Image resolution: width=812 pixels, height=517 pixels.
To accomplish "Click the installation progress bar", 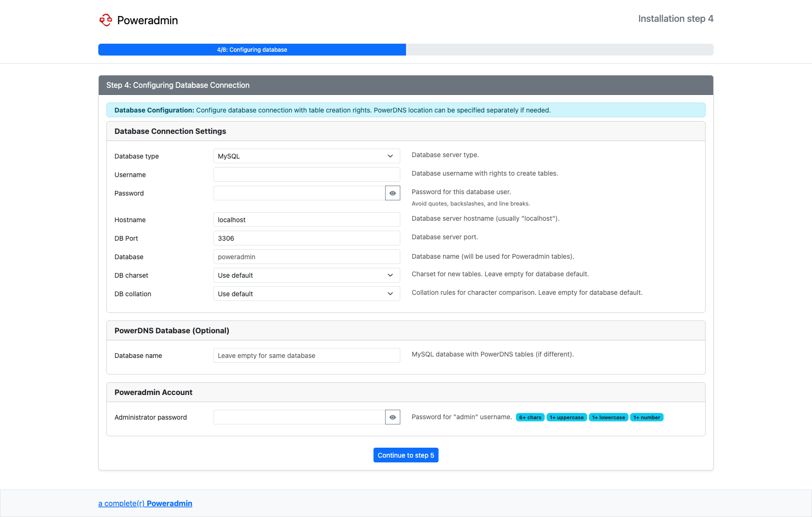I will (406, 50).
